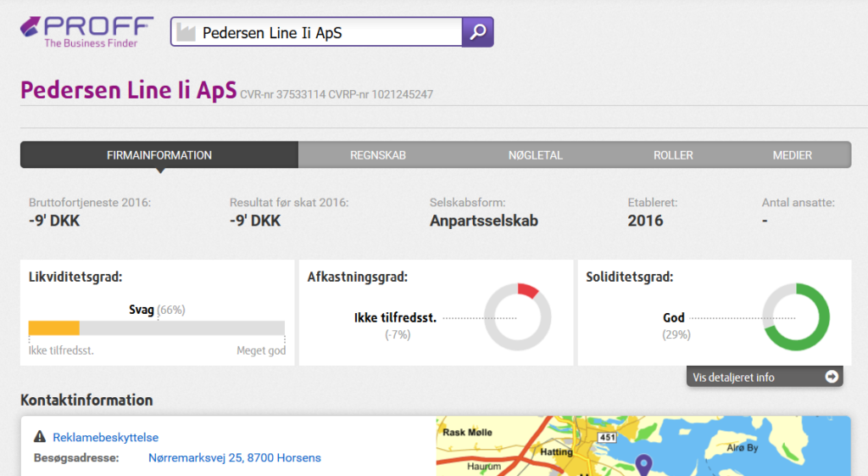Click the Pedersen Line Ii ApS heading

[129, 90]
